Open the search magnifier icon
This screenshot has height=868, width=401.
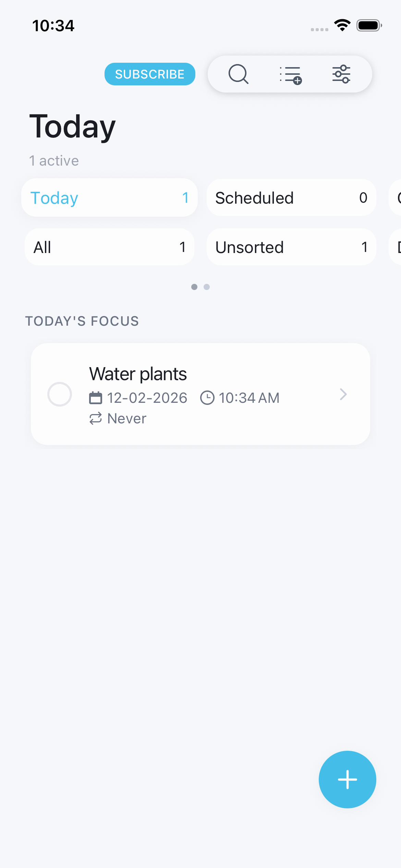pyautogui.click(x=238, y=74)
